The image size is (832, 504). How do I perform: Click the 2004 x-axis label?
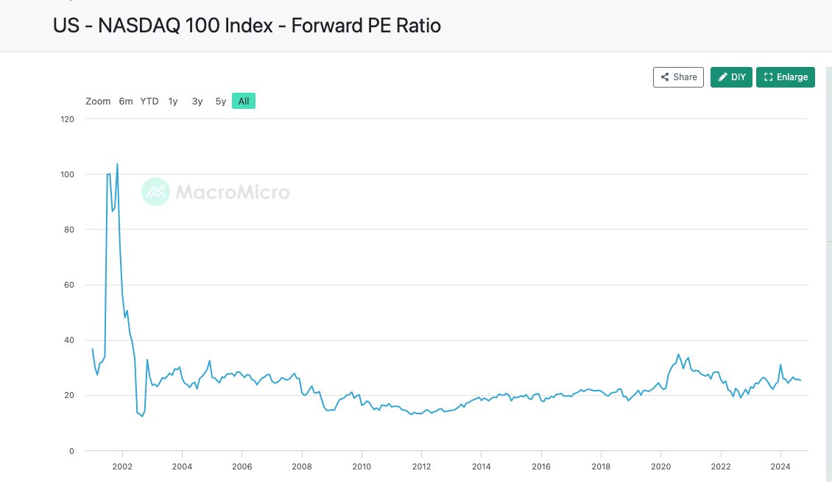point(182,466)
